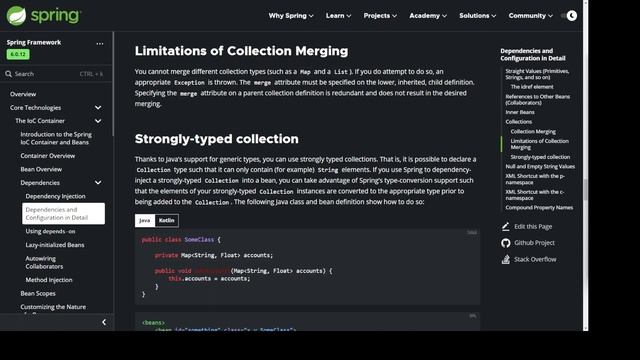Open the Community menu
The height and width of the screenshot is (360, 640).
click(530, 16)
